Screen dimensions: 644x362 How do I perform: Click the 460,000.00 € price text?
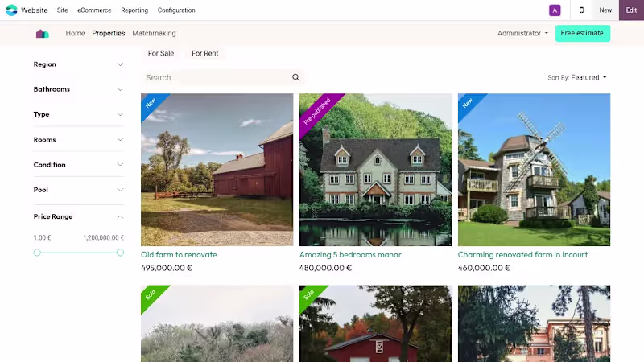[484, 268]
